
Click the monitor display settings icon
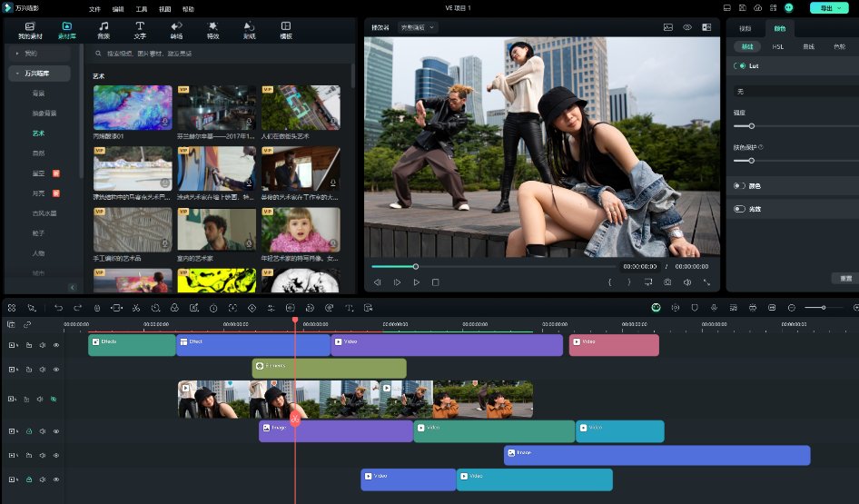pyautogui.click(x=648, y=282)
